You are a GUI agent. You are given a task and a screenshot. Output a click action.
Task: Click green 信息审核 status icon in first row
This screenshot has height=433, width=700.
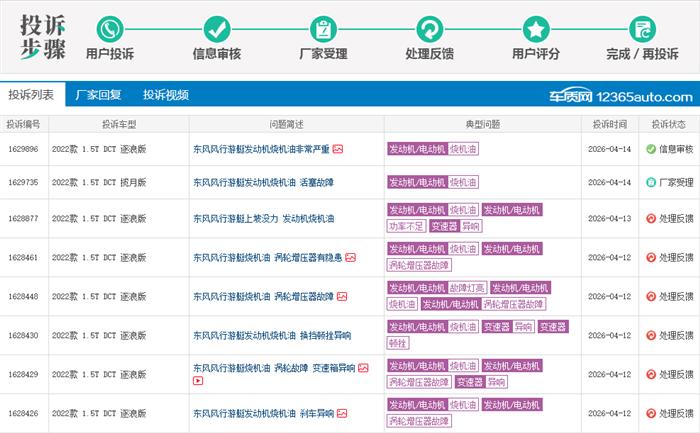650,149
